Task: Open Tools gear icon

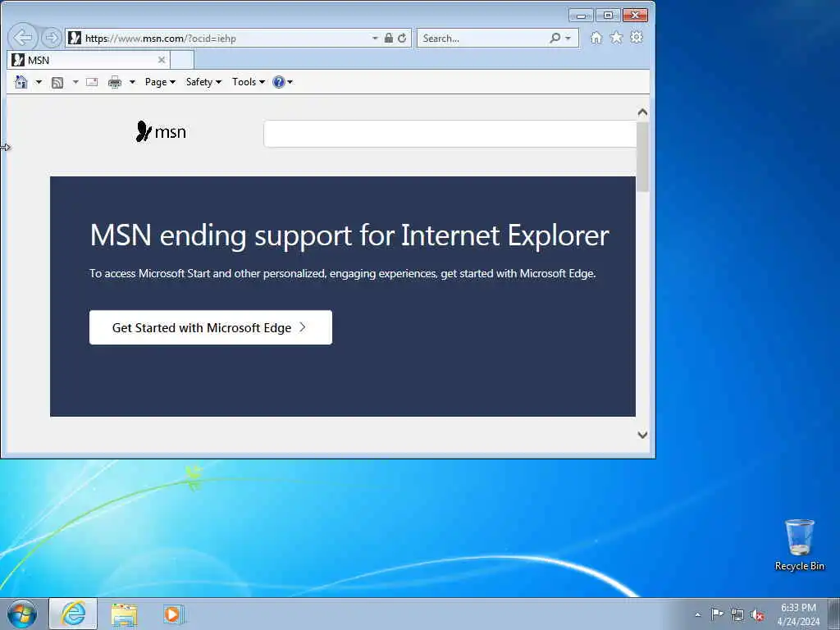Action: coord(637,38)
